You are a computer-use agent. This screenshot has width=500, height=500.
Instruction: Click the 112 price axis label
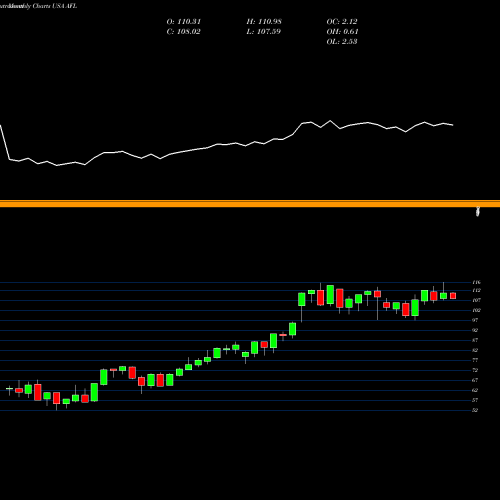[476, 291]
